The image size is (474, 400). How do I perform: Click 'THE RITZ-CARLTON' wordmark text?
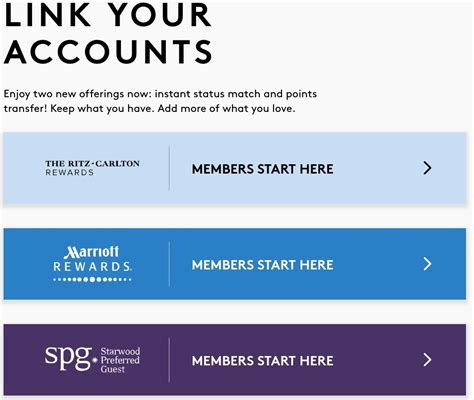92,164
